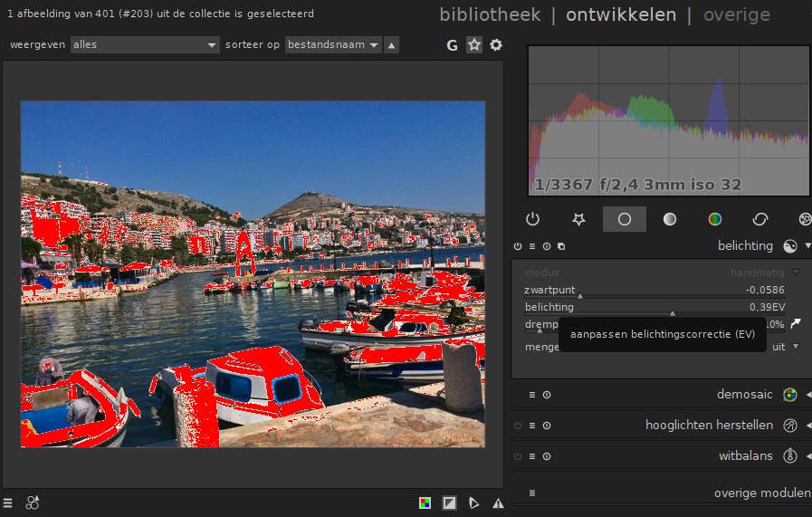Show correction modules group (circular arrows icon)
This screenshot has height=517, width=812.
759,219
